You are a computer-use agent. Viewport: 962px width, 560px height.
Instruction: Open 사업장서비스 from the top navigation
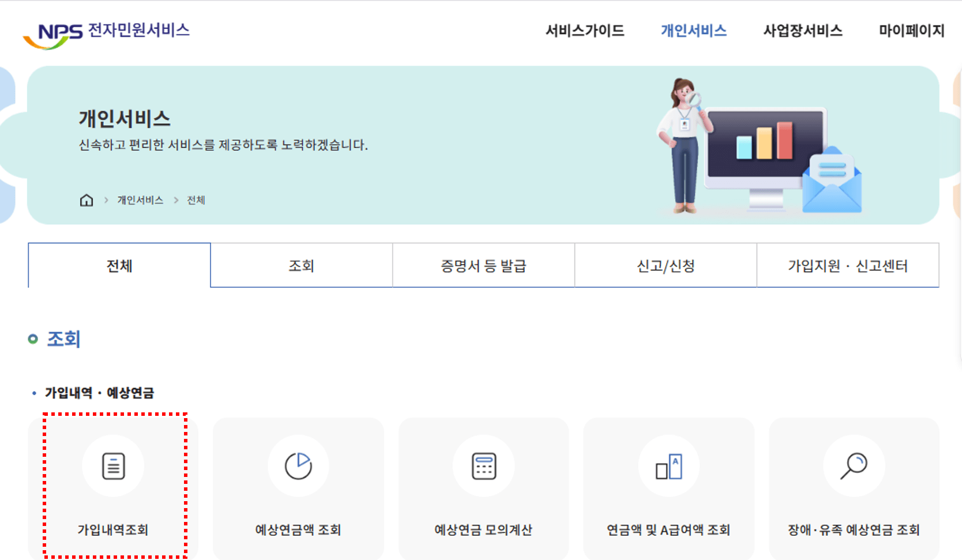click(x=803, y=31)
